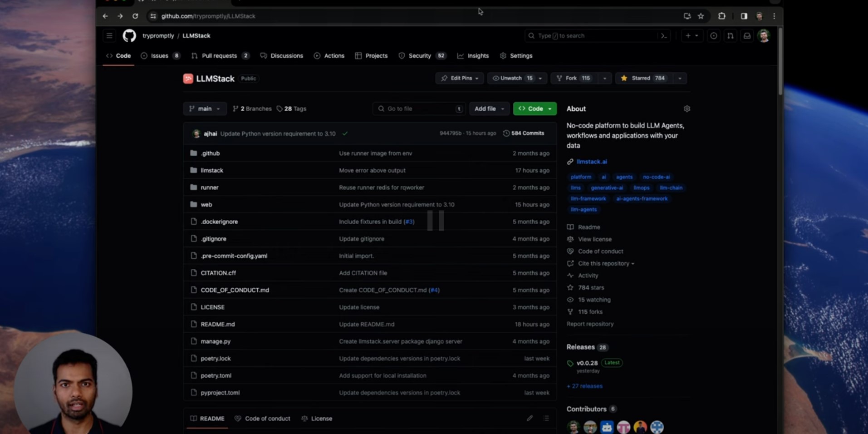This screenshot has height=434, width=868.
Task: Open the command palette icon
Action: click(664, 35)
